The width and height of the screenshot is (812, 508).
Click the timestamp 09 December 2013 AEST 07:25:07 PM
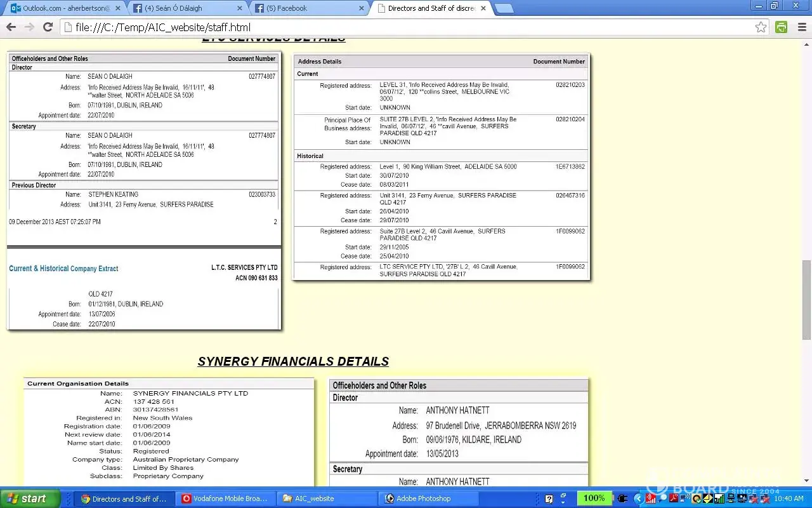pyautogui.click(x=55, y=222)
